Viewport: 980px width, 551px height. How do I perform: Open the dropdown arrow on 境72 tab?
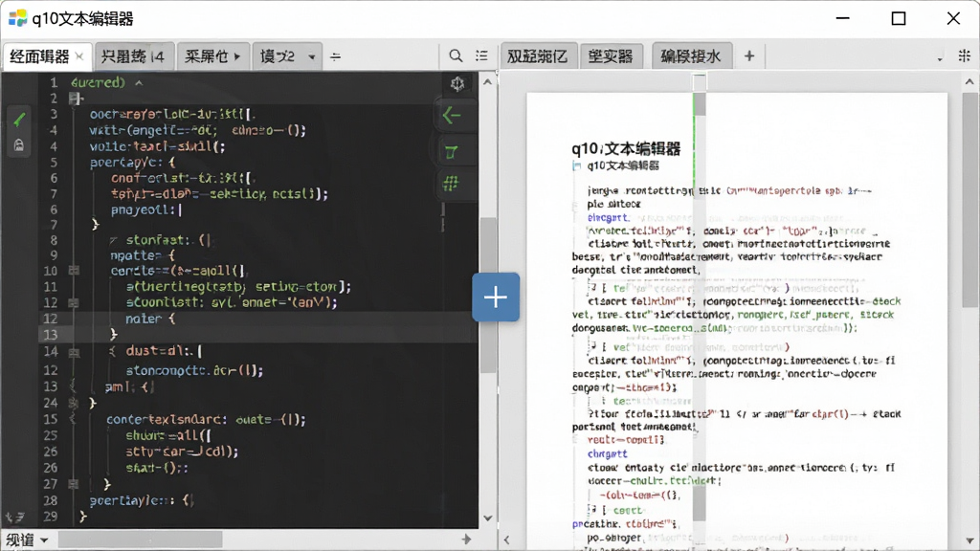(311, 56)
